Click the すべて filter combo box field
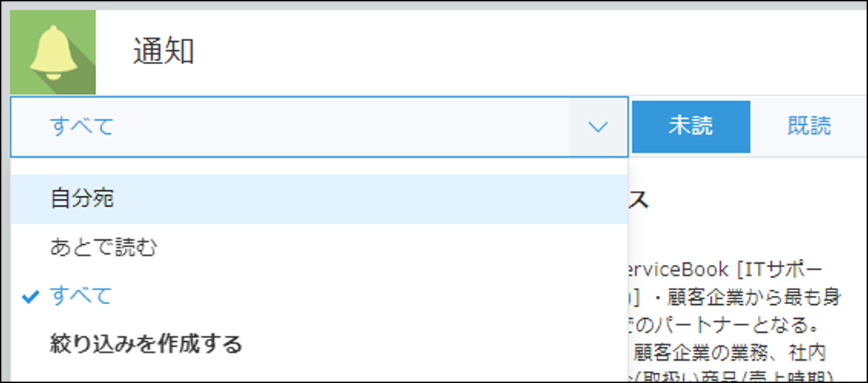This screenshot has width=868, height=383. 319,127
